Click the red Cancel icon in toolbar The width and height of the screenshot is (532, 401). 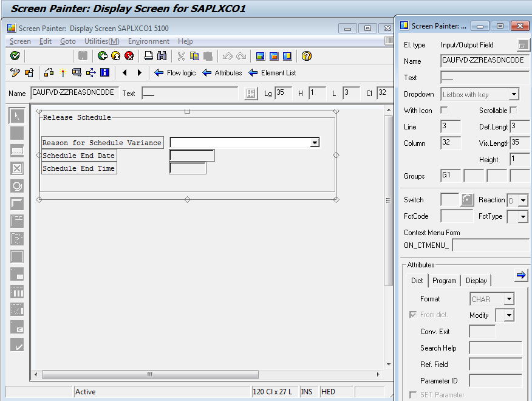(x=129, y=56)
